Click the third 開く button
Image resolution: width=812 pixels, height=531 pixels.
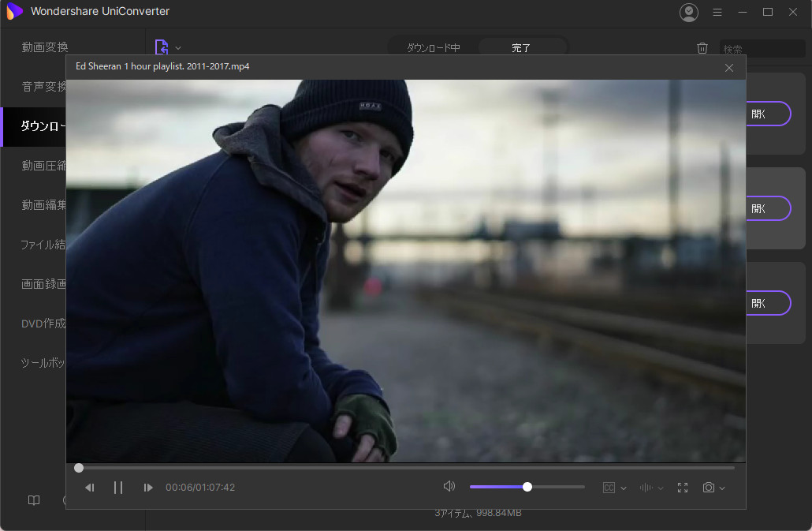[x=769, y=303]
